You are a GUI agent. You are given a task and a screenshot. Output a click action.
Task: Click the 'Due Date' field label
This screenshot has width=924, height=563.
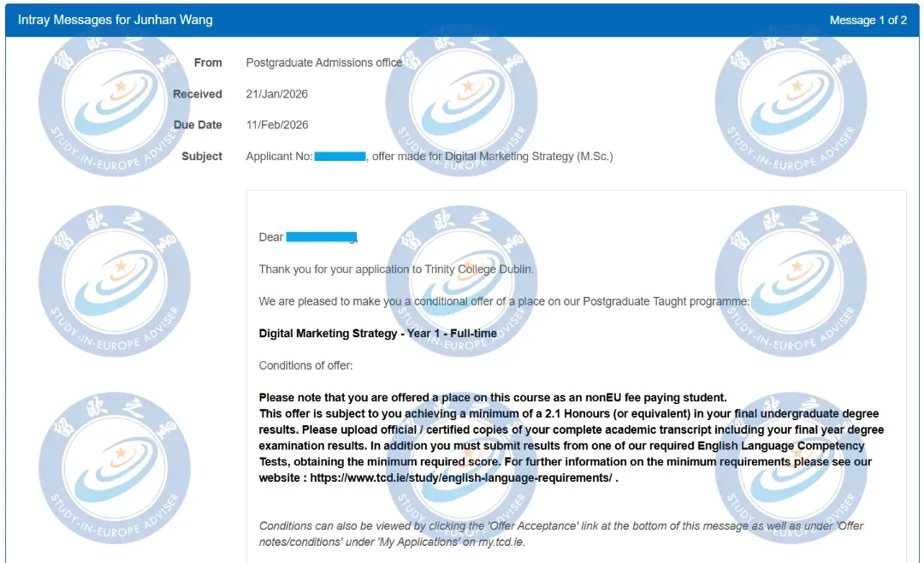pyautogui.click(x=198, y=125)
